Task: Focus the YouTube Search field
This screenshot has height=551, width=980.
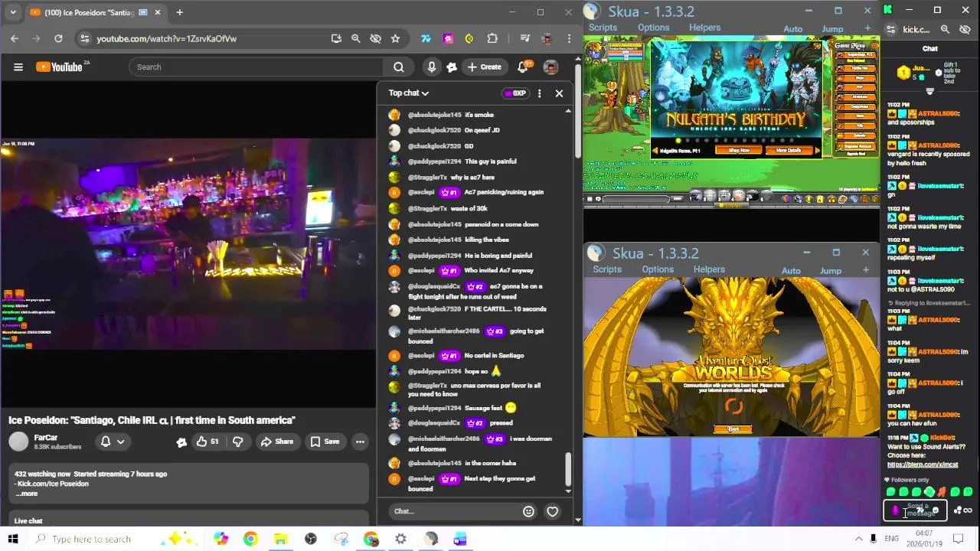Action: tap(256, 67)
